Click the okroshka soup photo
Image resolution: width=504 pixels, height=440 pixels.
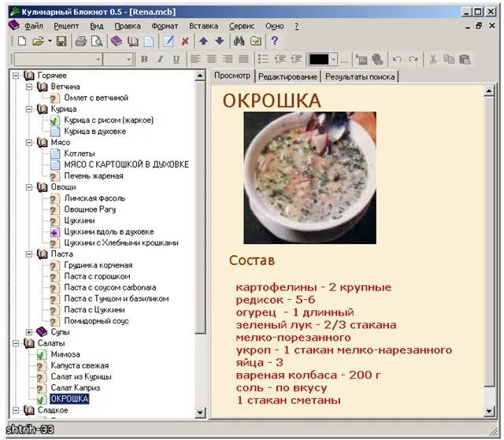(x=309, y=178)
